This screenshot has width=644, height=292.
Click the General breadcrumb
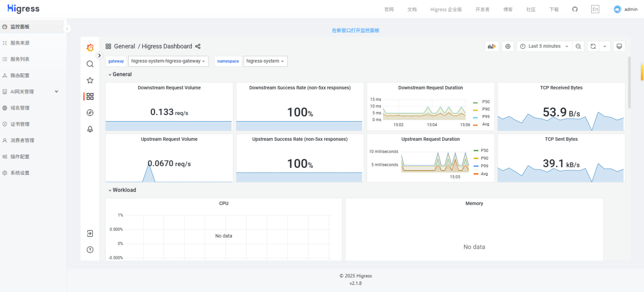click(124, 46)
